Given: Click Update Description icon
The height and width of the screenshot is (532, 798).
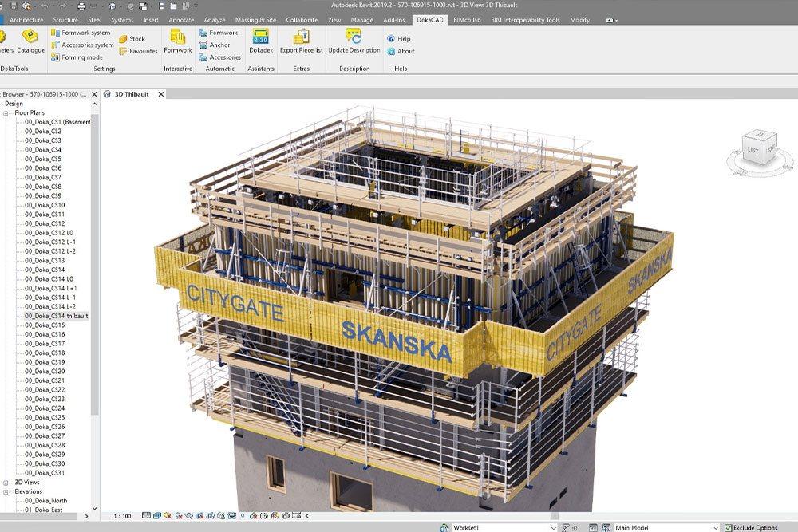Looking at the screenshot, I should tap(354, 40).
